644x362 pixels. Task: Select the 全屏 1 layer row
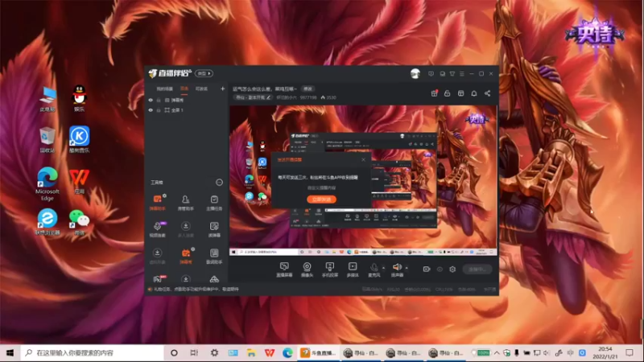186,110
